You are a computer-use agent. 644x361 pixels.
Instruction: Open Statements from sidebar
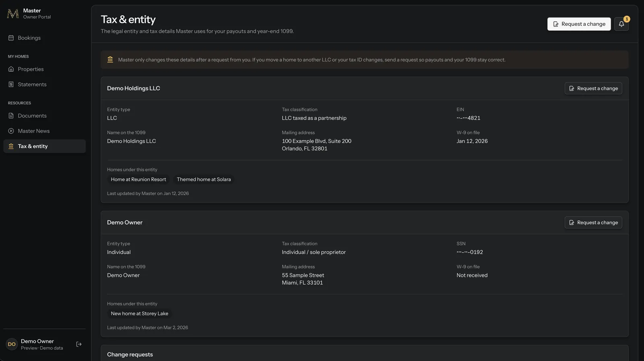[44, 85]
